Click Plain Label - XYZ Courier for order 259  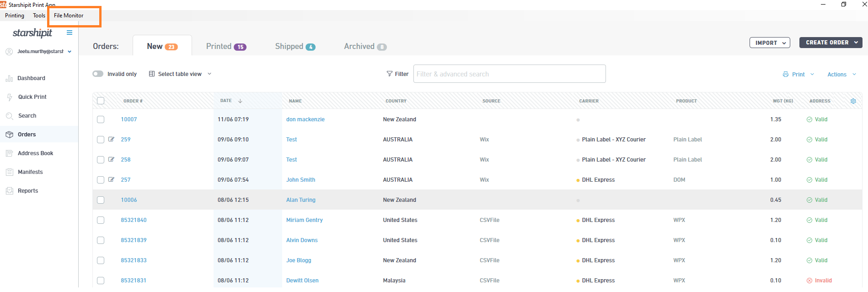click(614, 140)
